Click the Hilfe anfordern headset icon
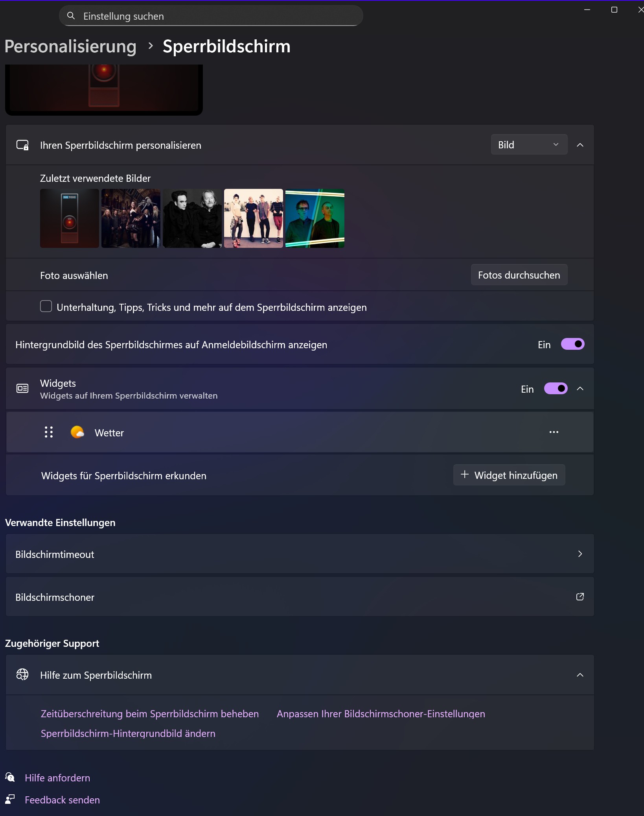Screen dimensions: 644x816 (x=9, y=777)
